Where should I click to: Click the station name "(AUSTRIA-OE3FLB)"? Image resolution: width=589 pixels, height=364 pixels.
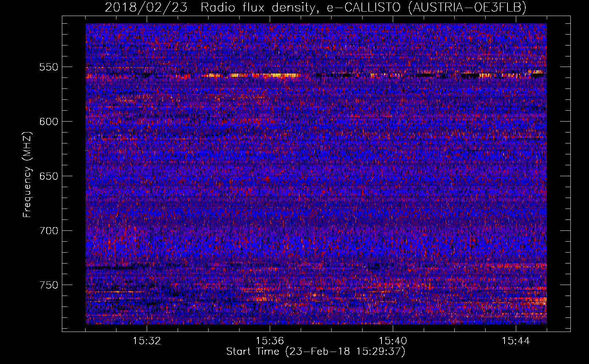tap(467, 7)
